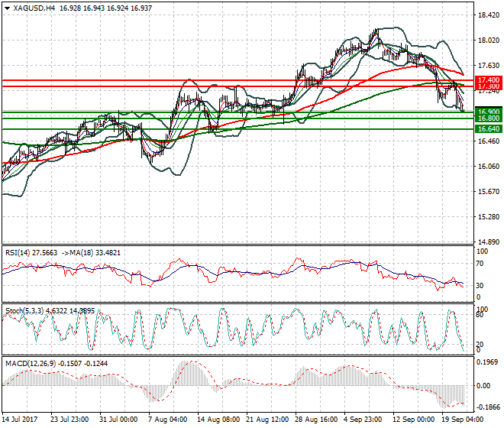Image resolution: width=504 pixels, height=428 pixels.
Task: Select the green 16.900 price level label
Action: point(489,112)
